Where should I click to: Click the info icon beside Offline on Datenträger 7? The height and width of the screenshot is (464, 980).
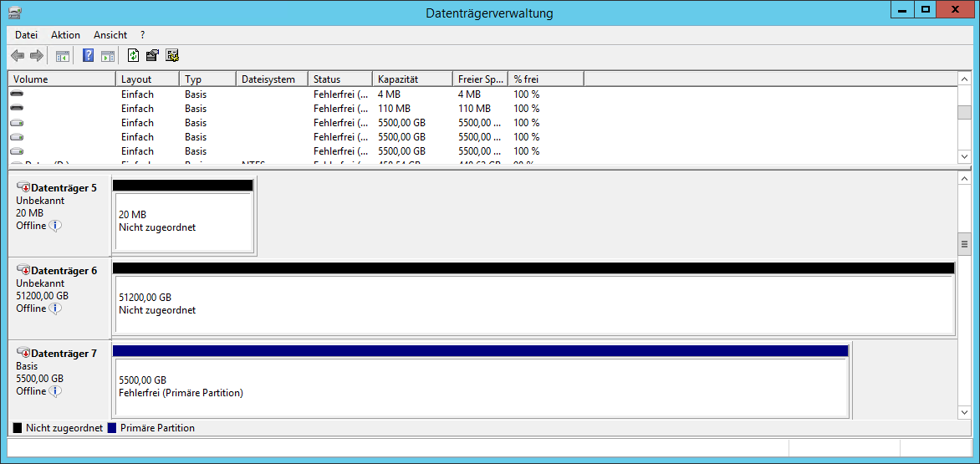55,391
